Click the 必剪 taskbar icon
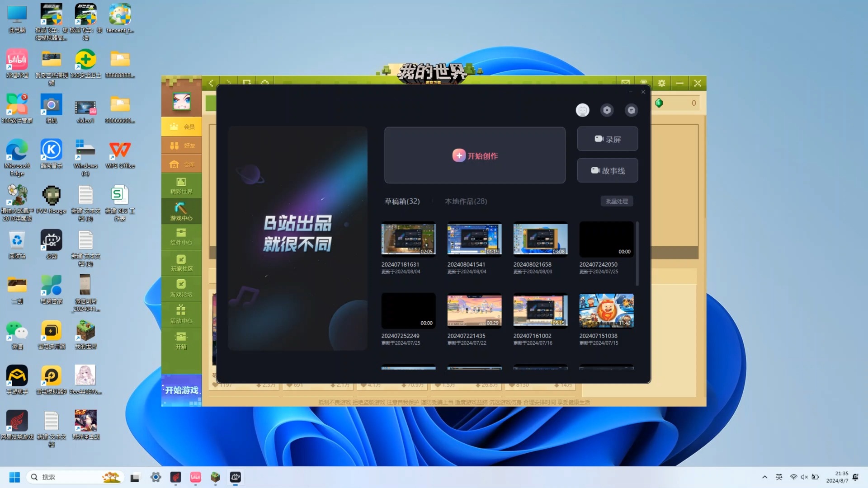868x488 pixels. (x=235, y=477)
